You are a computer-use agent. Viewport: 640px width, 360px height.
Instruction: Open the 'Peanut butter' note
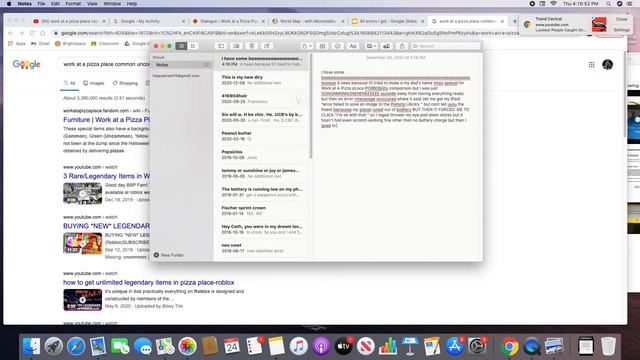pyautogui.click(x=262, y=136)
